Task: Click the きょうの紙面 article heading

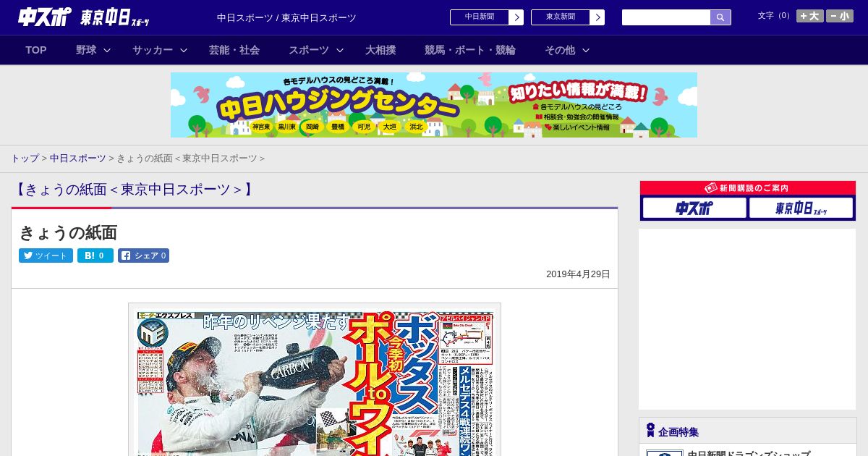Action: pos(68,232)
